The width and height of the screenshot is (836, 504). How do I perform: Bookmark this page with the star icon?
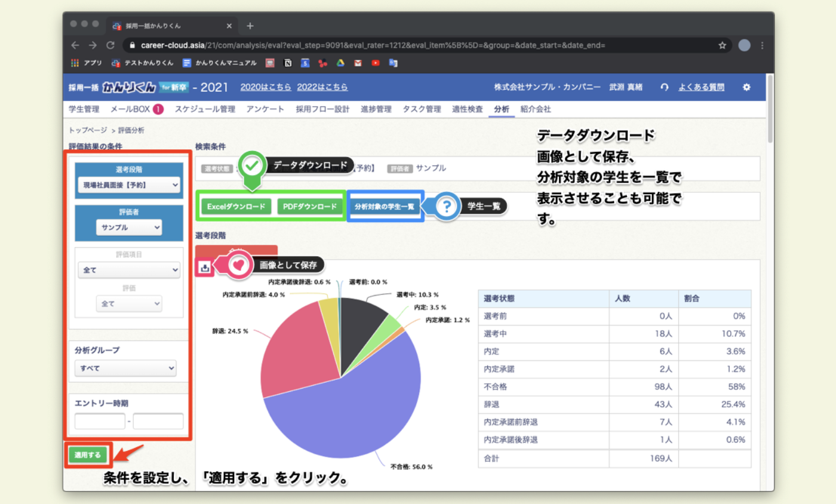(722, 45)
